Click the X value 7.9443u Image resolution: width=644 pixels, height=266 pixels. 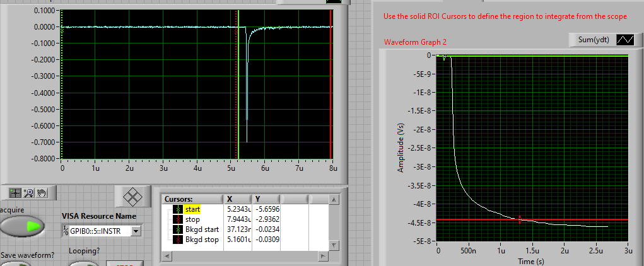pos(238,219)
